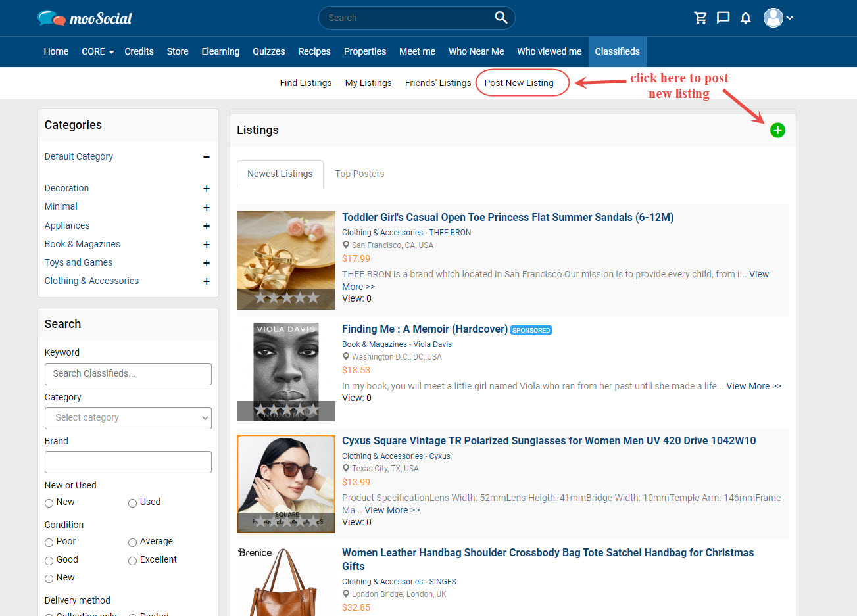Click the sandals listing Clothing & Accessories link
This screenshot has width=857, height=616.
click(x=382, y=233)
